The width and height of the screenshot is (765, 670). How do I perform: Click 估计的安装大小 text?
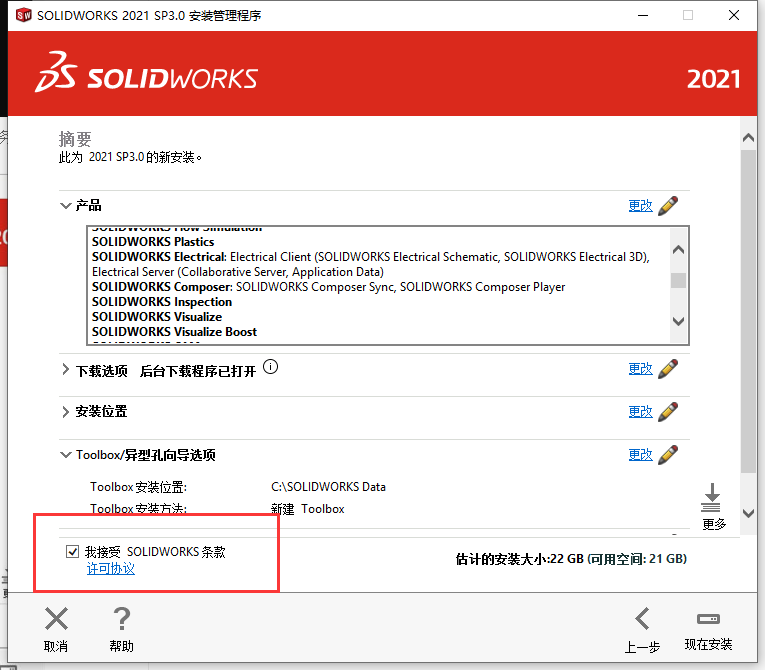[x=571, y=559]
